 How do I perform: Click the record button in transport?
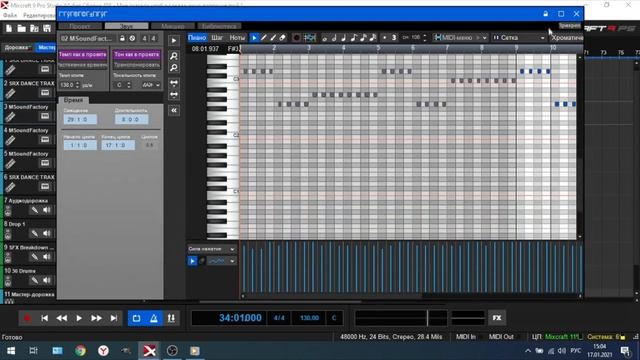point(27,318)
